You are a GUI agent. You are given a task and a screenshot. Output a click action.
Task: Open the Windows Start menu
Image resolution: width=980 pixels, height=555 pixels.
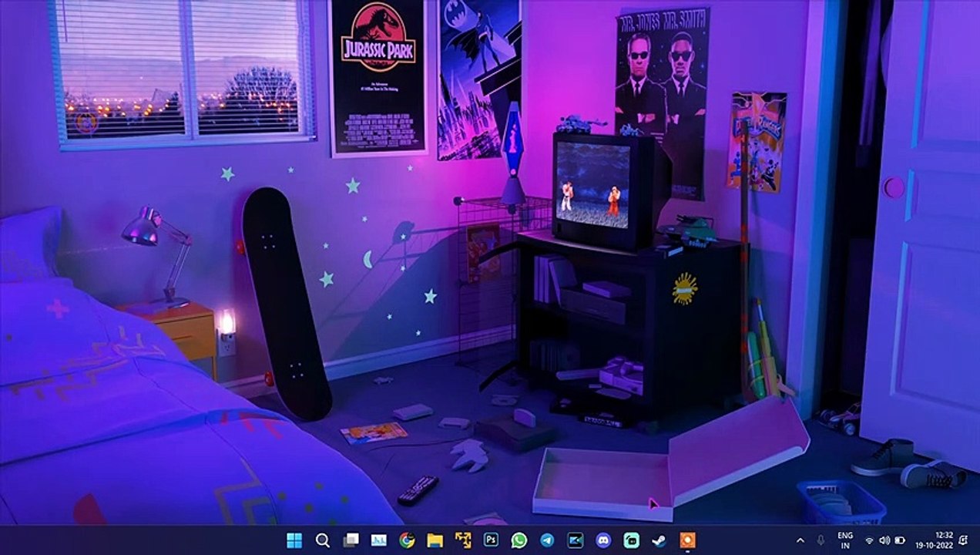click(294, 540)
